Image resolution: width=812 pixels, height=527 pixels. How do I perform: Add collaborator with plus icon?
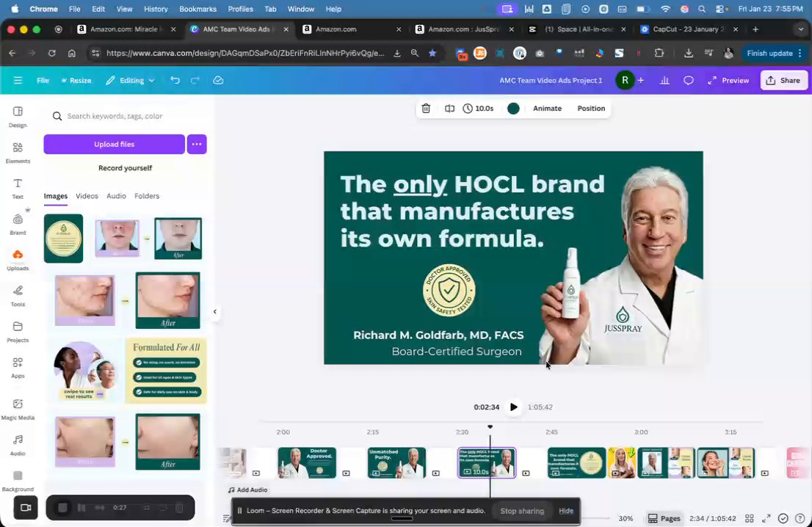click(x=641, y=80)
